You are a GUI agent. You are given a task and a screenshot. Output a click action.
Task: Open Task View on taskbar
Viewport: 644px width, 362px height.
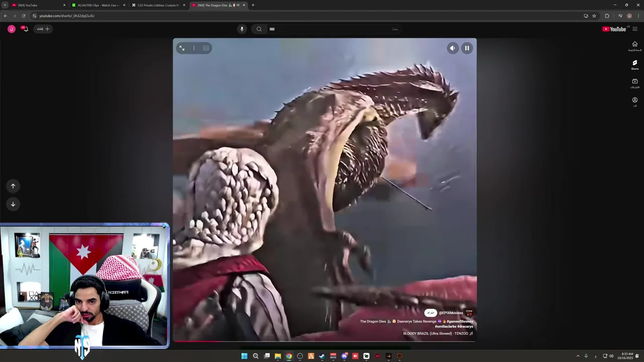coord(267,356)
